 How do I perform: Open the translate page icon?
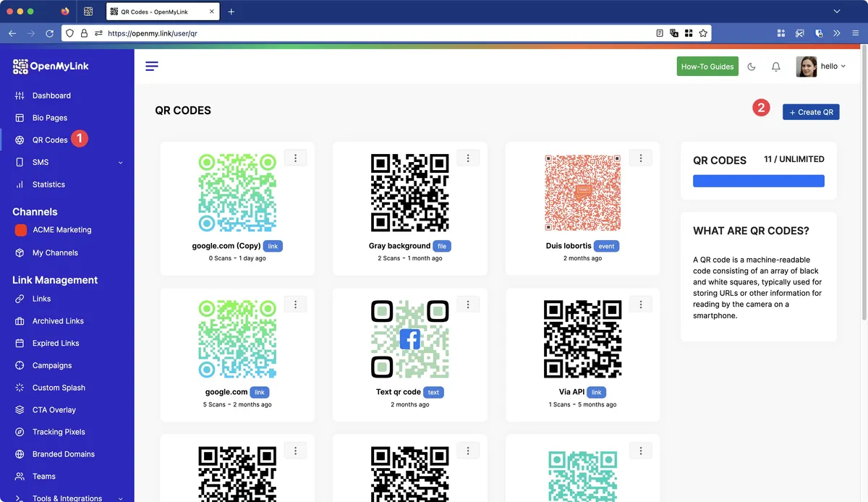point(674,33)
